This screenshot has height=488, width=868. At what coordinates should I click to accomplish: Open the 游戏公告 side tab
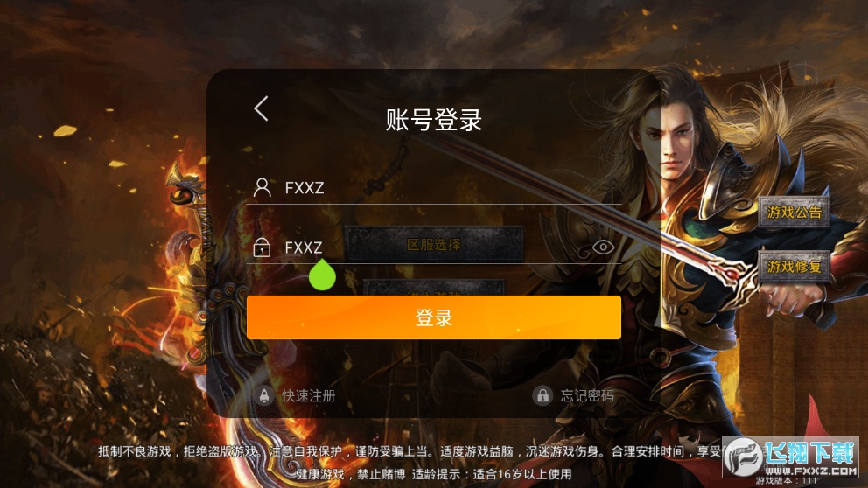794,212
